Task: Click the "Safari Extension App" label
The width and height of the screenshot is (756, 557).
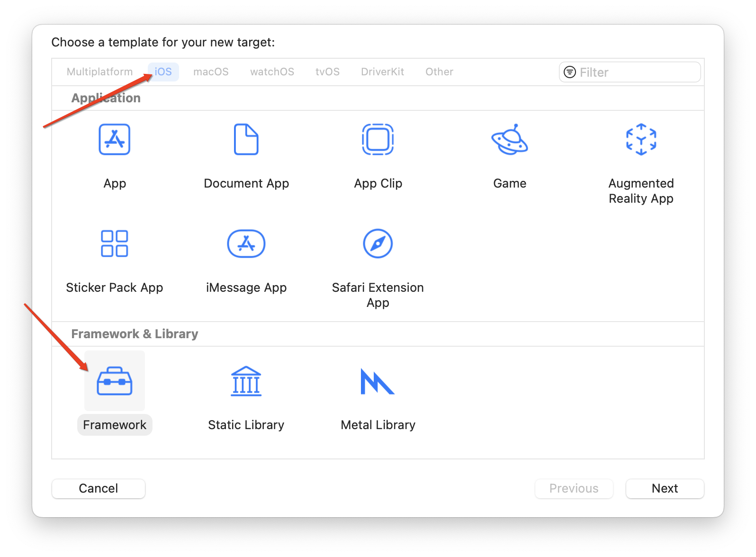Action: tap(378, 295)
